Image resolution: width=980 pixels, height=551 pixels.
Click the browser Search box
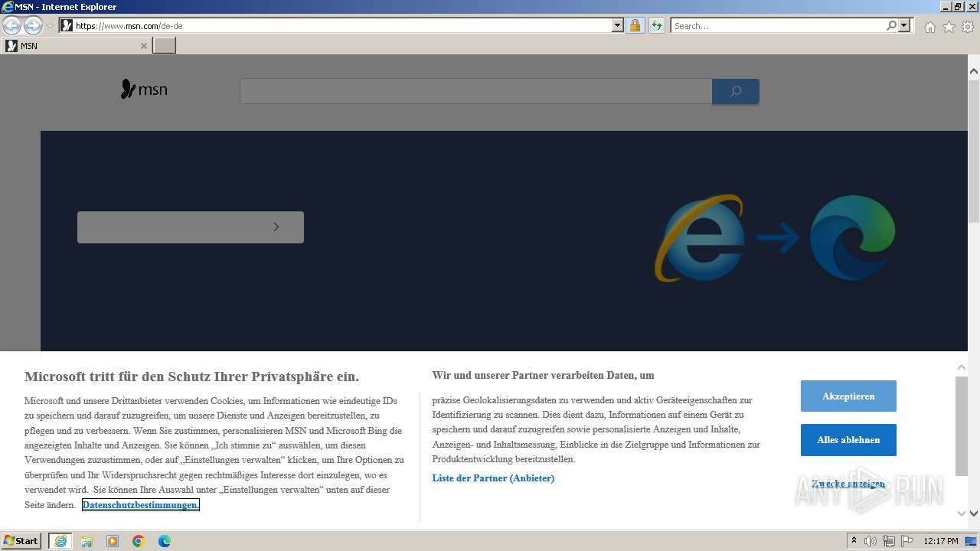coord(778,25)
